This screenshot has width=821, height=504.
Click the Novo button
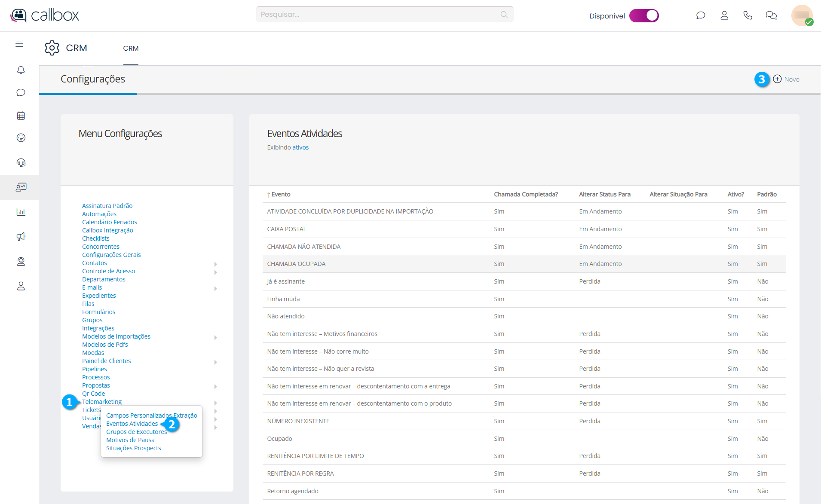click(x=787, y=79)
